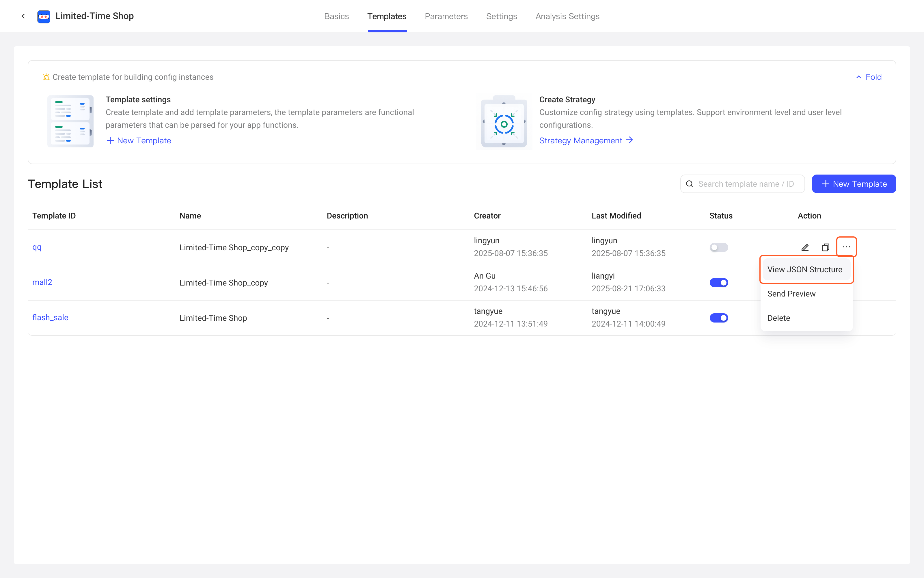
Task: Click the alert lamp icon beside the tip
Action: point(46,77)
